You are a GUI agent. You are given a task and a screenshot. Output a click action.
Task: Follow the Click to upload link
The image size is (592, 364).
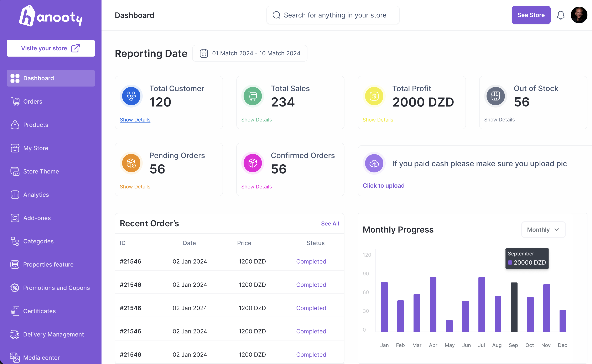(x=384, y=186)
